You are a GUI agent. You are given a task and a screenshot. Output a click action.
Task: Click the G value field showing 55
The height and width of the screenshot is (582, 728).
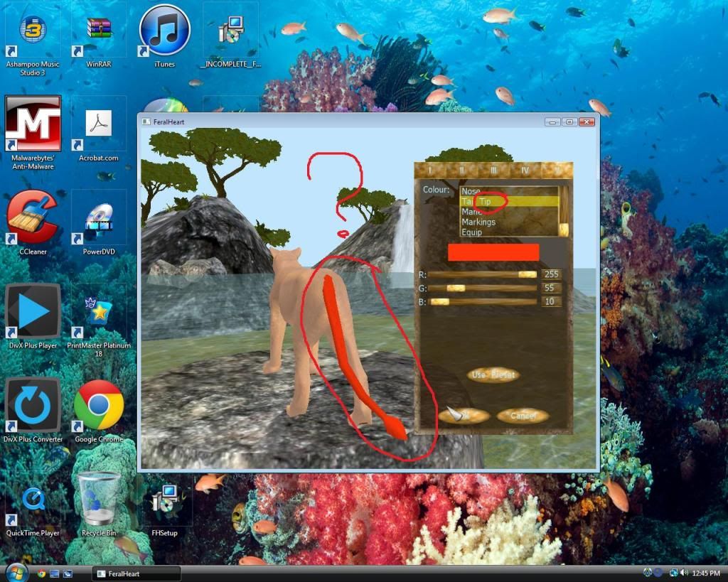[551, 288]
